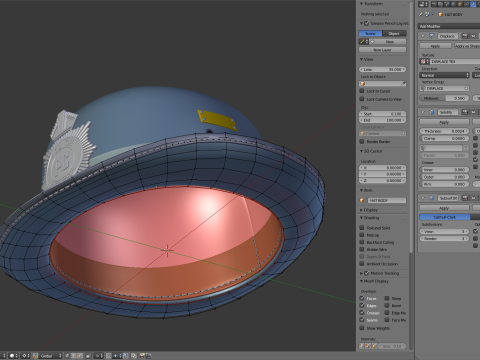Open the Add Modifier menu

[449, 26]
